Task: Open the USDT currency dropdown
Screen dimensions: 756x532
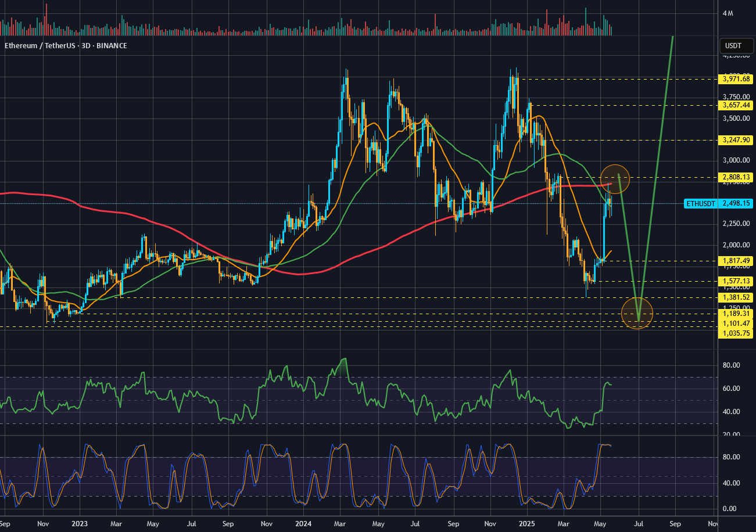Action: (734, 45)
